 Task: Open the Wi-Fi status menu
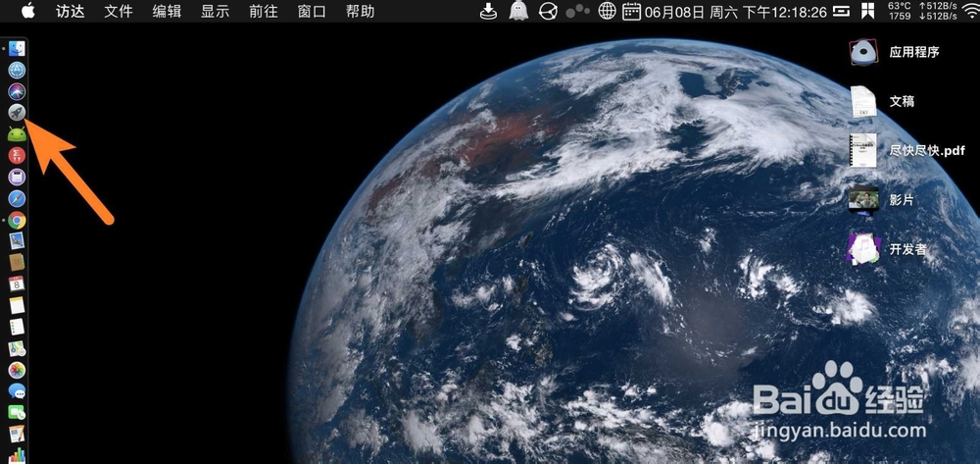970,11
